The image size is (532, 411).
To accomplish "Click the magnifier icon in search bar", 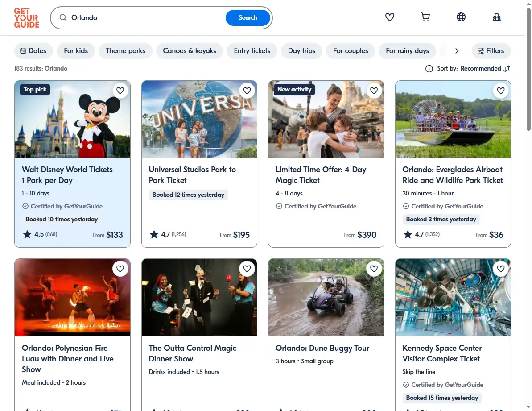I will point(63,18).
